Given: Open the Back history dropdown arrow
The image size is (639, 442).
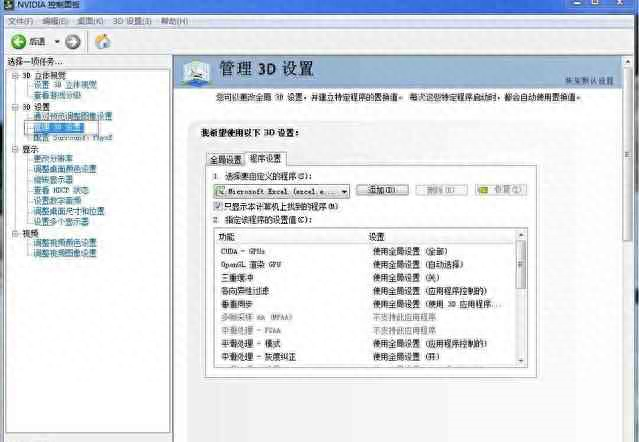Looking at the screenshot, I should [57, 42].
